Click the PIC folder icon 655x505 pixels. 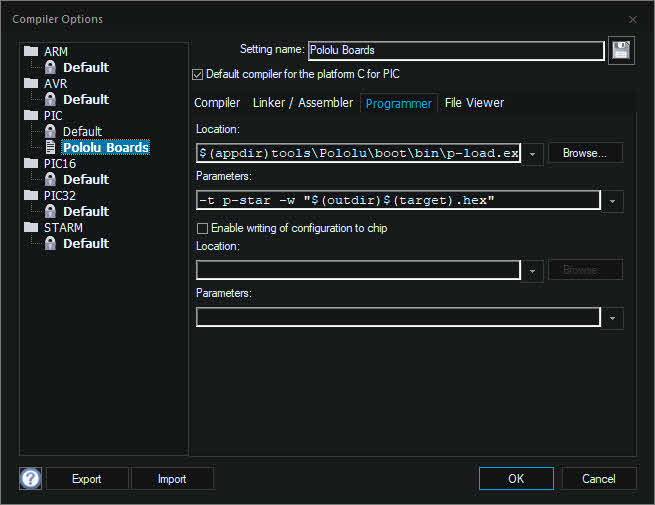click(31, 115)
